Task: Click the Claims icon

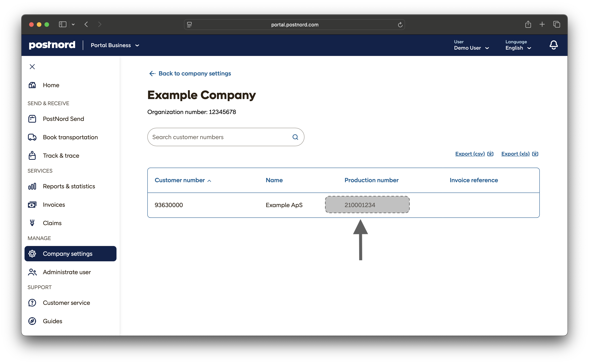Action: [x=32, y=223]
